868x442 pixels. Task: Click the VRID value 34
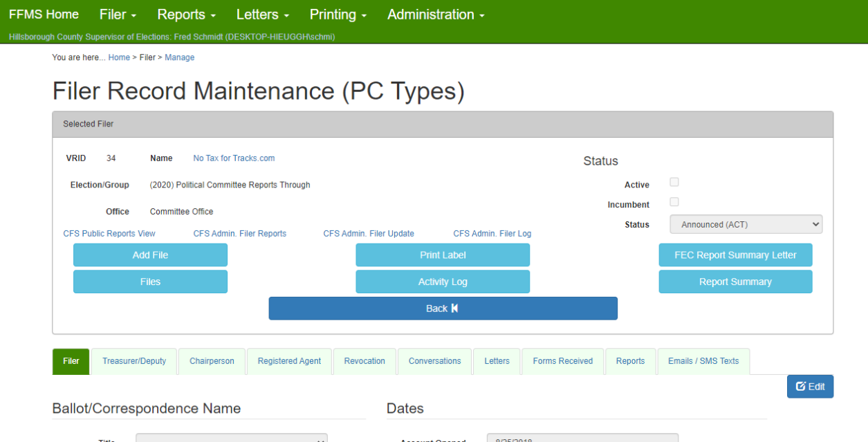(x=111, y=158)
